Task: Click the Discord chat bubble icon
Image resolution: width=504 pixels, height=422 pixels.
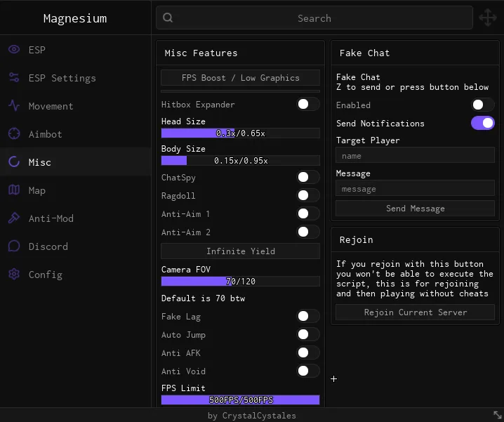Action: (14, 246)
